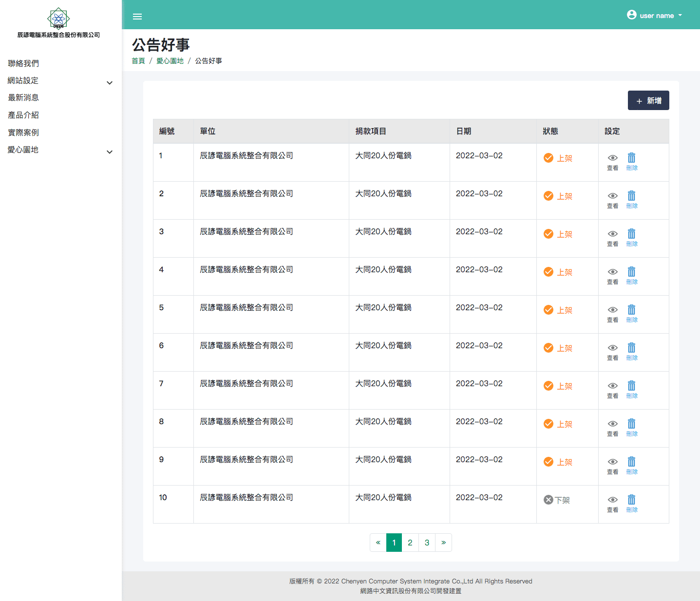Toggle 上架 status of row 1

pyautogui.click(x=558, y=158)
